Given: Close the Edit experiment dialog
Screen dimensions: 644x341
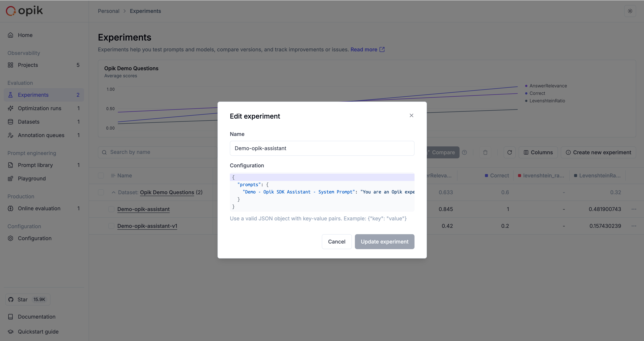Looking at the screenshot, I should click(412, 115).
